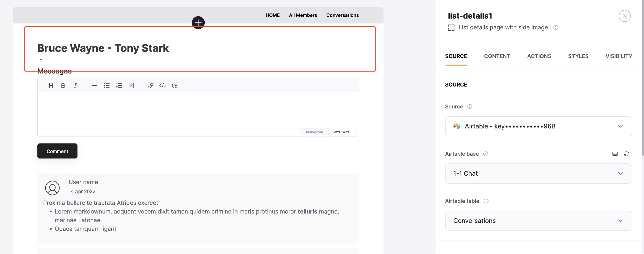Insert a horizontal rule
Viewport: 644px width, 254px height.
[95, 86]
